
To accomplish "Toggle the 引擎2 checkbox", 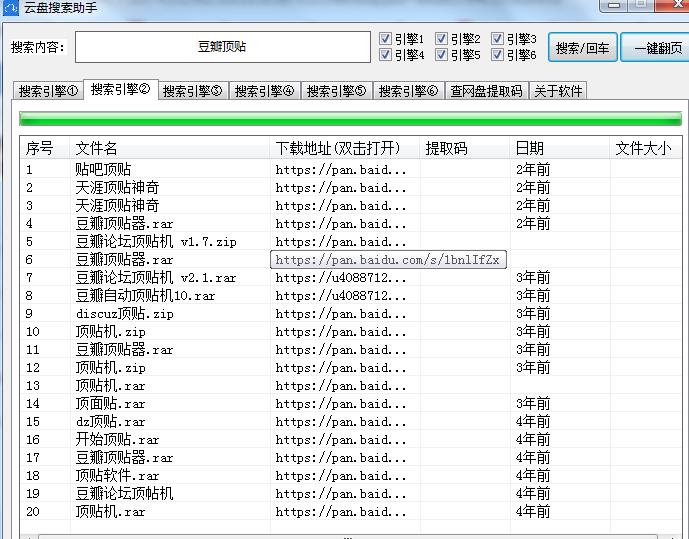I will [441, 39].
